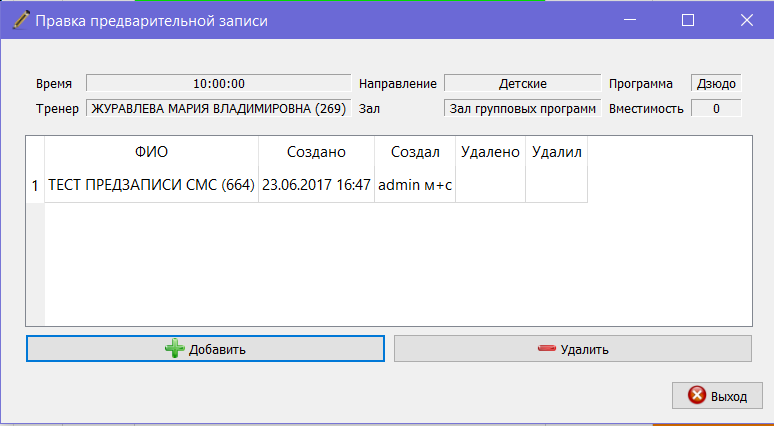This screenshot has height=426, width=774.
Task: Click the Направление label
Action: tap(398, 84)
